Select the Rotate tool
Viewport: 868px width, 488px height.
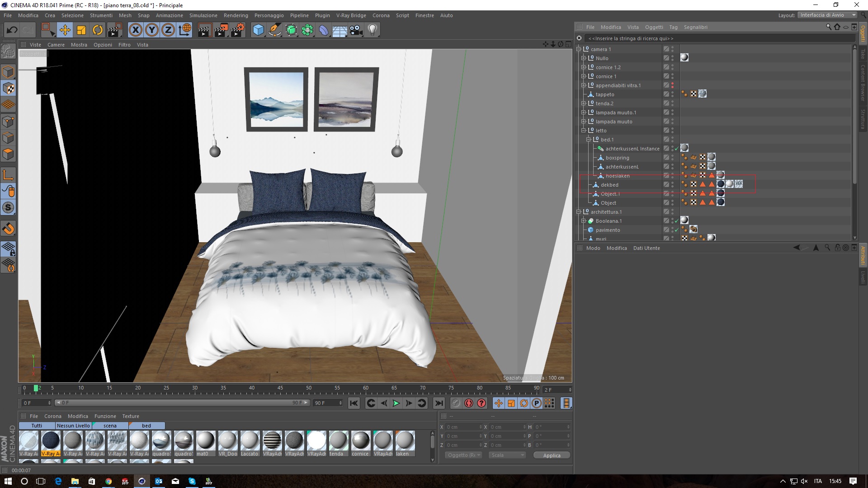(x=98, y=30)
